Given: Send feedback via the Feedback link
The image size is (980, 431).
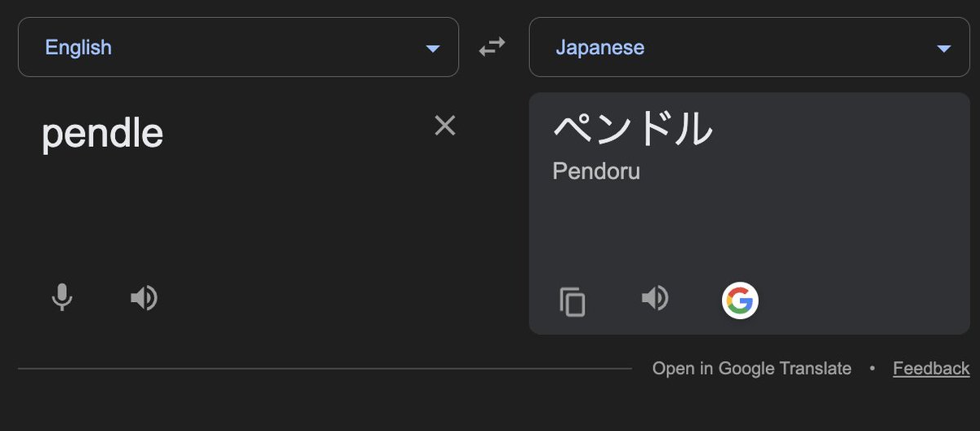Looking at the screenshot, I should click(x=931, y=369).
